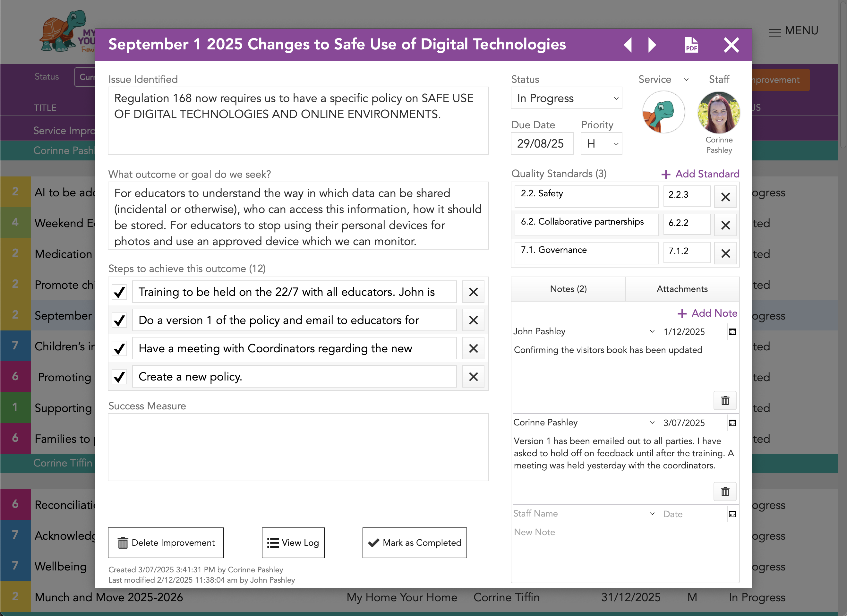Image resolution: width=847 pixels, height=616 pixels.
Task: Uncheck the 'Have a meeting with Coordinators' step
Action: point(119,348)
